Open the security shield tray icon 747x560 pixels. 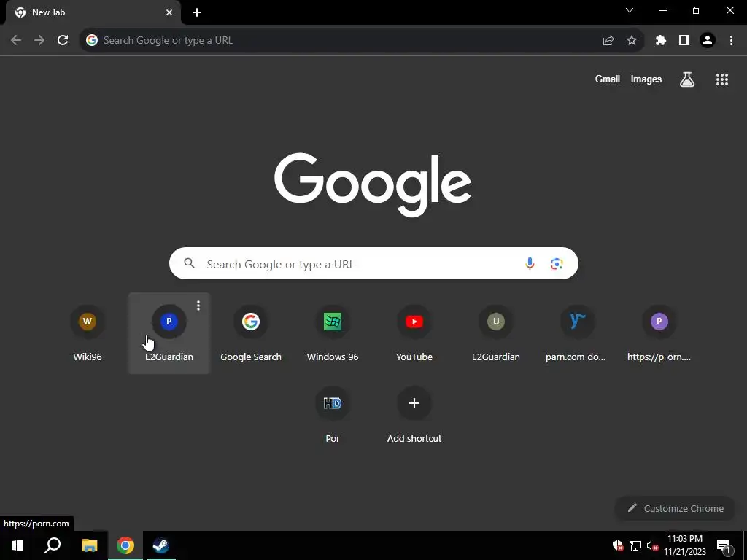[x=618, y=546]
